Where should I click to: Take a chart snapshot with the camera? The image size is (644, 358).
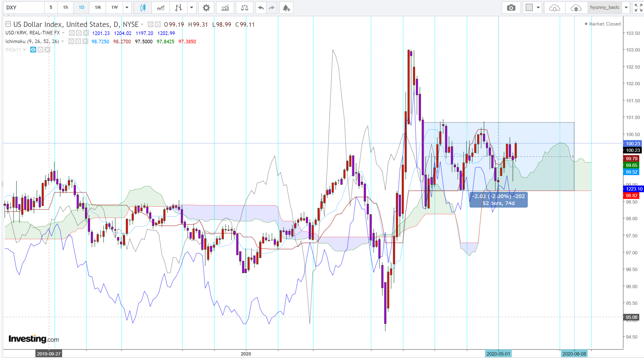[x=511, y=7]
